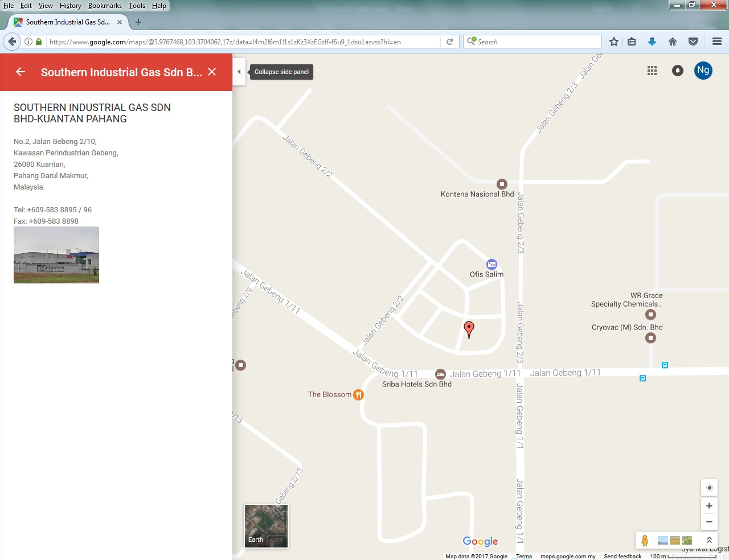Click the Send feedback link

[x=622, y=556]
